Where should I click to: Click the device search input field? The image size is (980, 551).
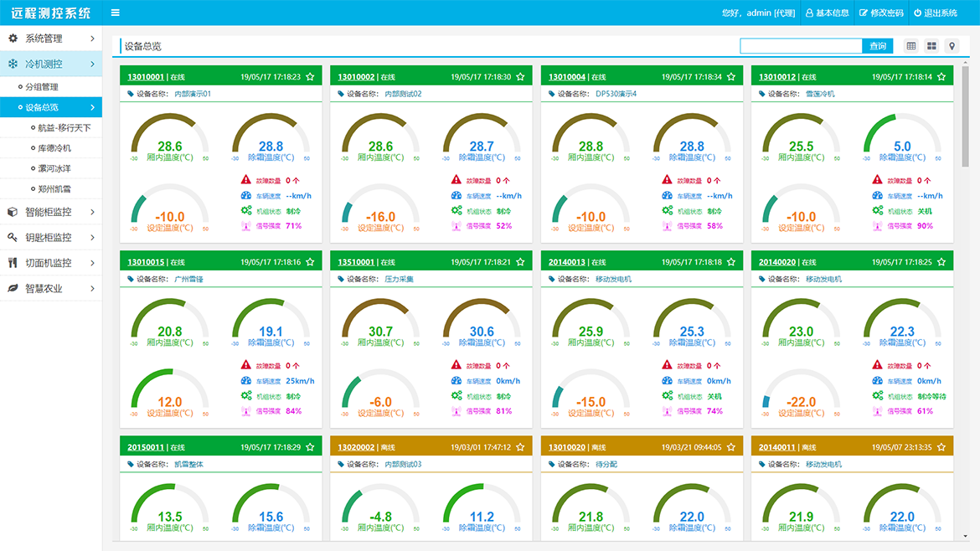801,46
